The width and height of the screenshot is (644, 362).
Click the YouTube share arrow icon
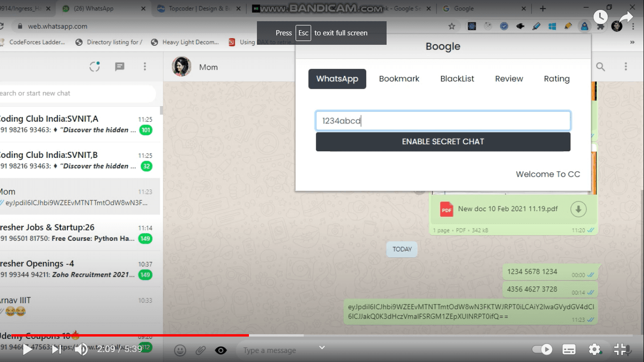626,18
